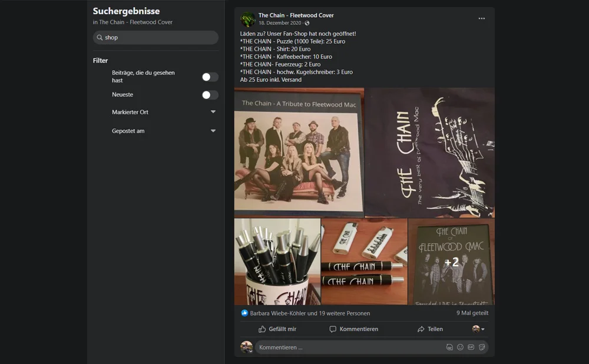
Task: Click the public globe privacy icon
Action: (x=307, y=23)
